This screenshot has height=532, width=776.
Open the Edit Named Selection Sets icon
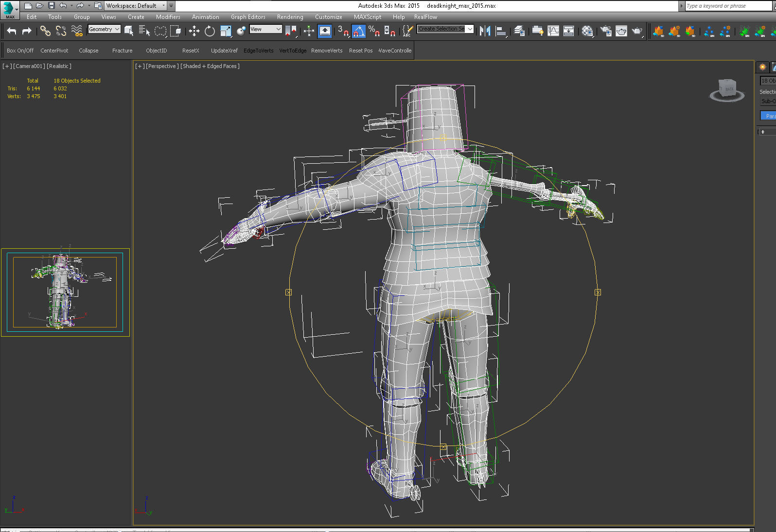[407, 31]
